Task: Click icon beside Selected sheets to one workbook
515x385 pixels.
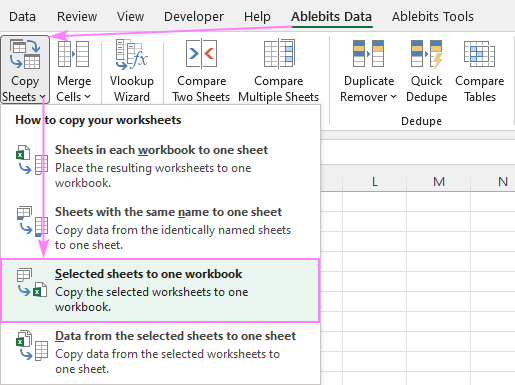Action: tap(32, 283)
